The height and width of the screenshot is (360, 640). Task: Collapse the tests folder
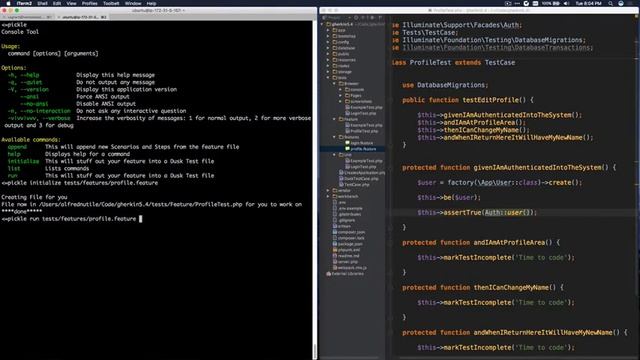point(328,78)
